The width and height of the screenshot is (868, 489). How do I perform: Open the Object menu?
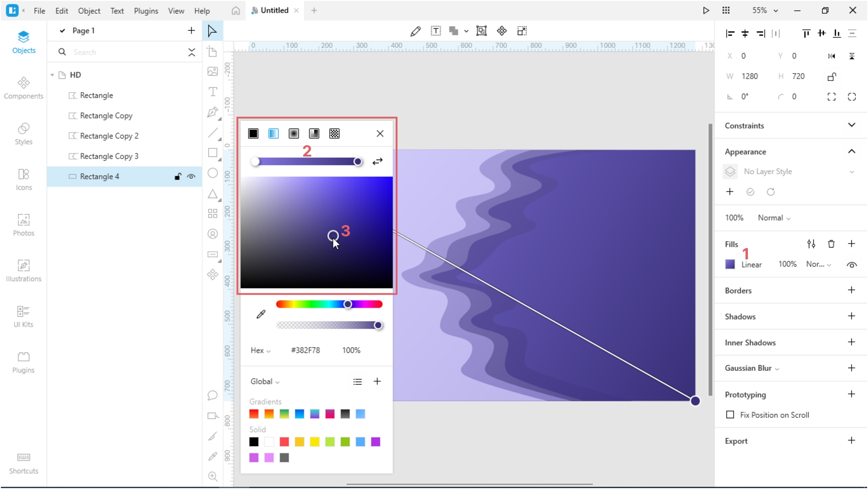coord(89,11)
